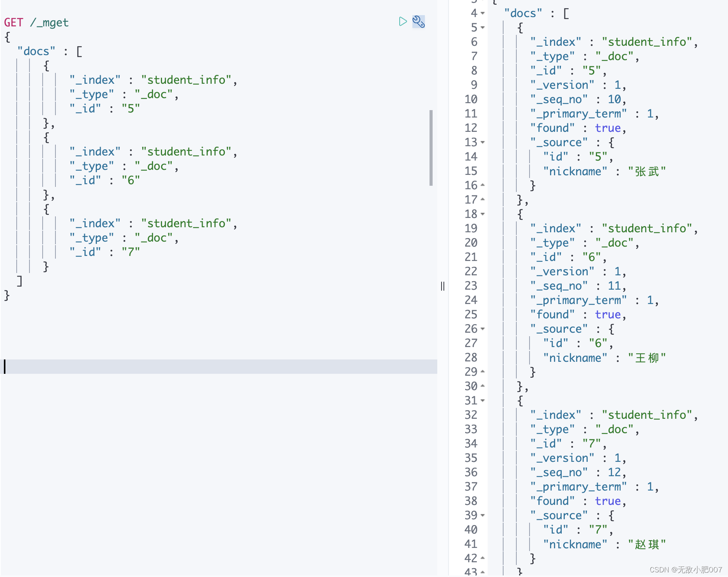The width and height of the screenshot is (728, 577).
Task: Click the fold marker at line 30
Action: click(x=483, y=386)
